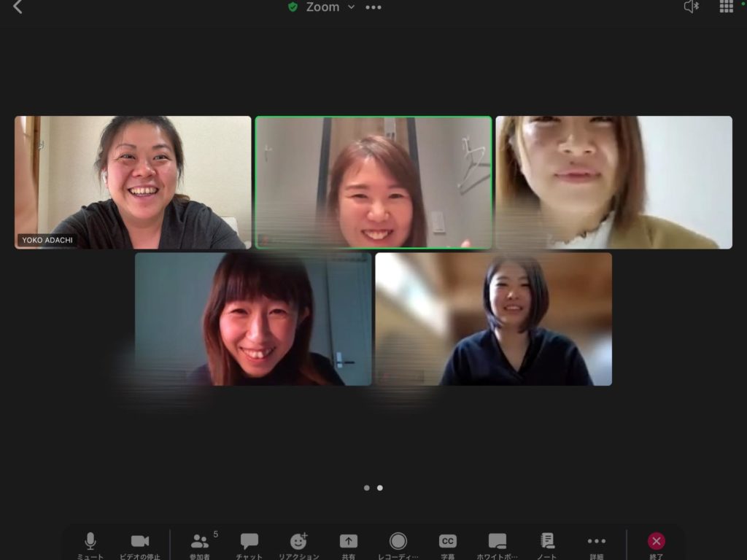Screen dimensions: 747x560
Task: Open the chat panel
Action: coord(249,542)
